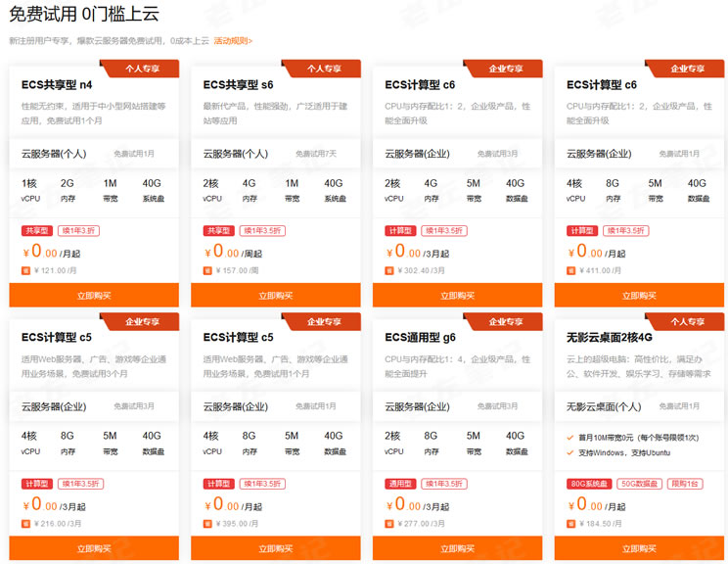
Task: Click 免费试用7天 label on s6 card
Action: 316,154
